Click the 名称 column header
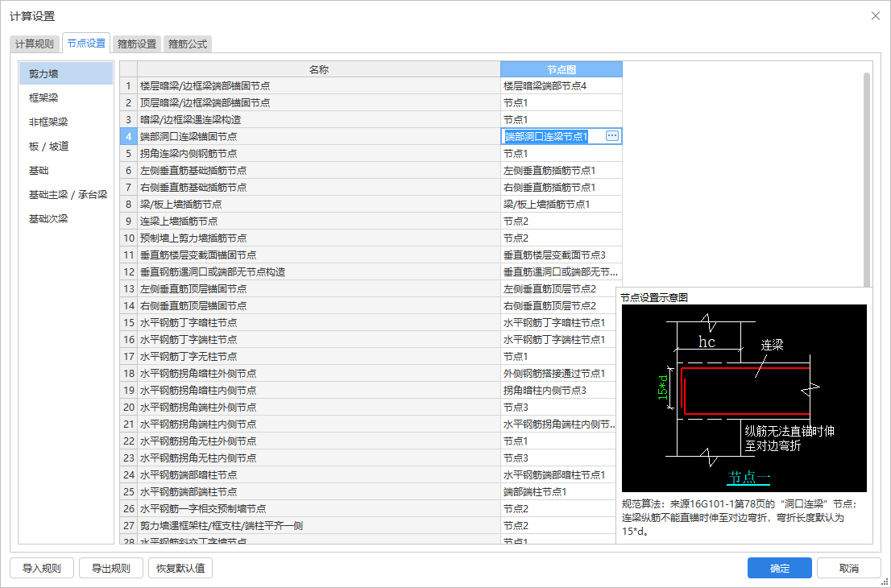The width and height of the screenshot is (891, 588). point(319,69)
